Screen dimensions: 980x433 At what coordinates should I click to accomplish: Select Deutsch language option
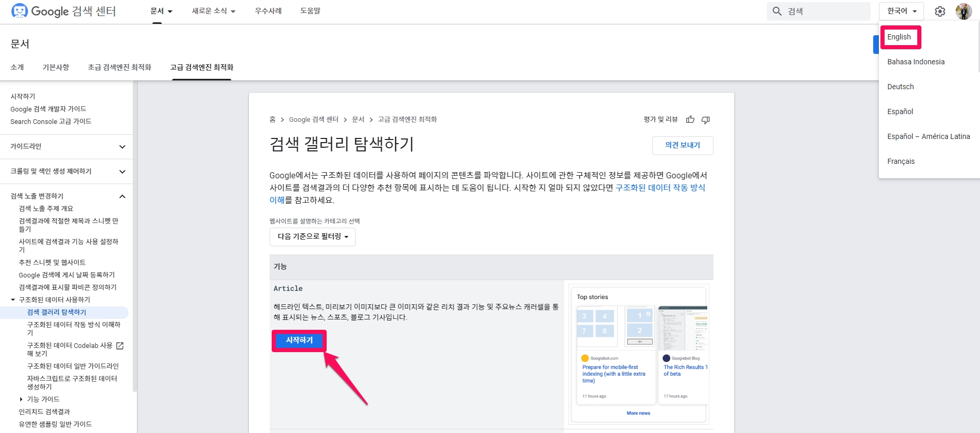tap(900, 87)
